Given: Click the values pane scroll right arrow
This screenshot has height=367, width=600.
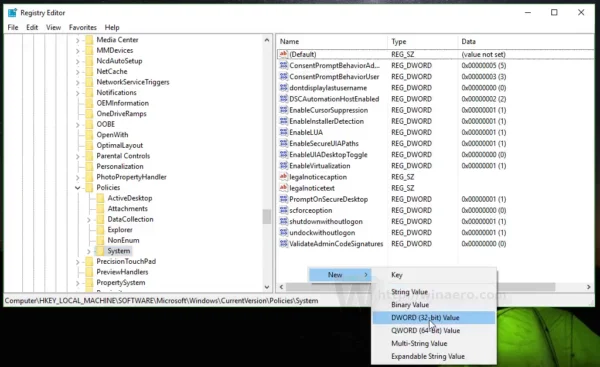Looking at the screenshot, I should 589,287.
